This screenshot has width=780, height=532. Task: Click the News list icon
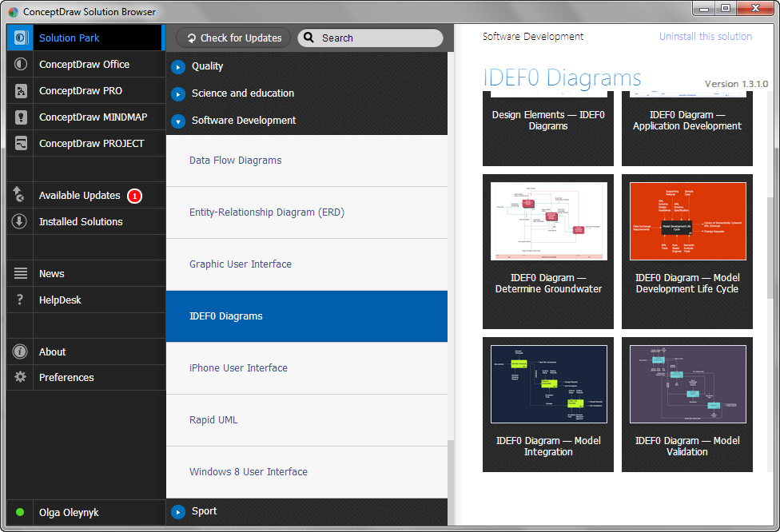tap(21, 273)
